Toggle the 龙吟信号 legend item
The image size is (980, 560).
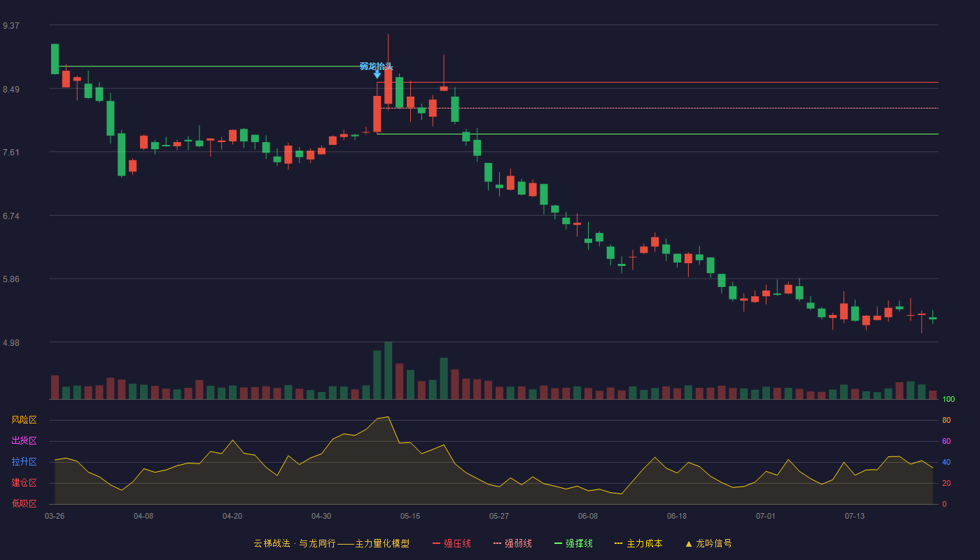coord(708,543)
